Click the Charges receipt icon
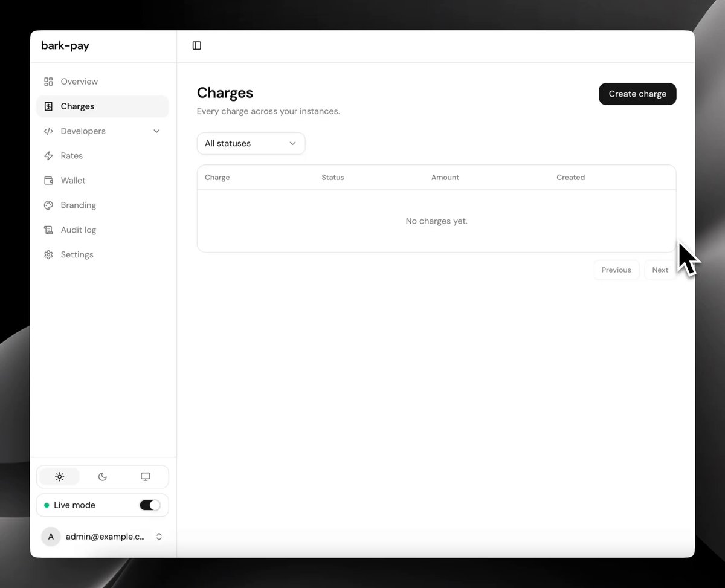 tap(48, 106)
